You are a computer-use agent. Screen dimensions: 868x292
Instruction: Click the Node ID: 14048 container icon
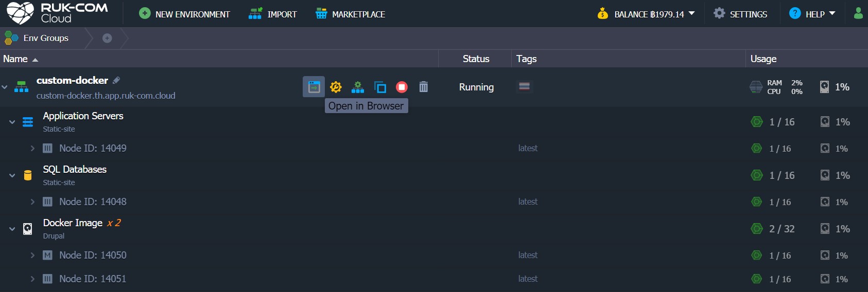[x=47, y=202]
